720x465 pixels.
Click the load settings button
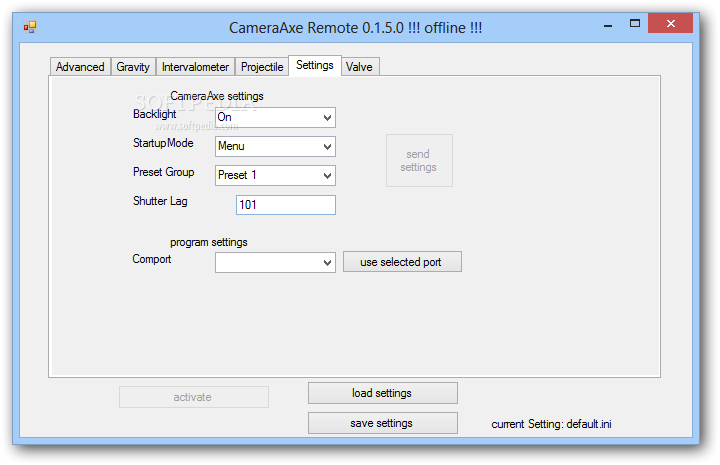pyautogui.click(x=382, y=393)
